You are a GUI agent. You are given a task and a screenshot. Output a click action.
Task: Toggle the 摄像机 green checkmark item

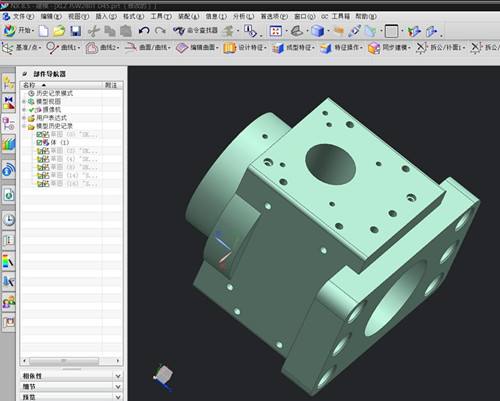pyautogui.click(x=32, y=110)
